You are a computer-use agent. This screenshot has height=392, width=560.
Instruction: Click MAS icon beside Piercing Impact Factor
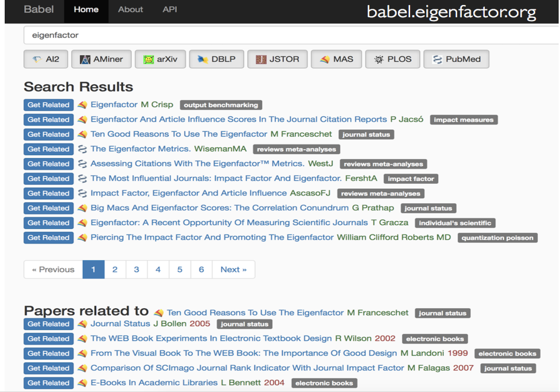[82, 238]
